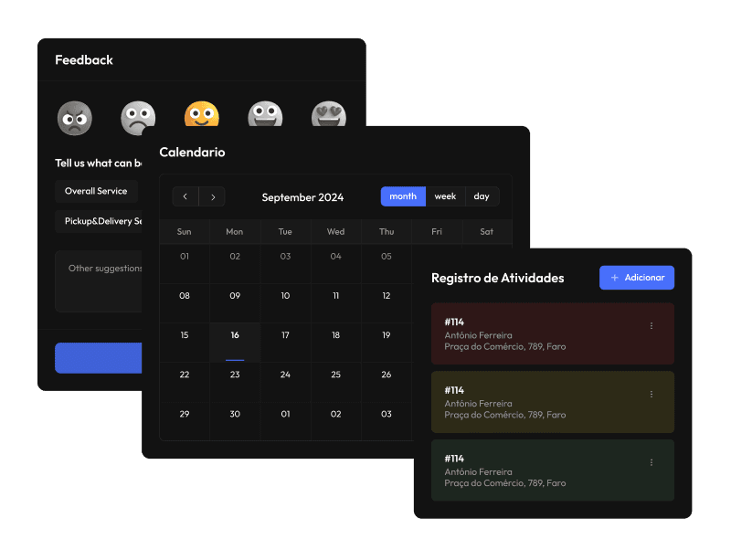Click the Adicionar button
The image size is (731, 560).
click(x=637, y=278)
